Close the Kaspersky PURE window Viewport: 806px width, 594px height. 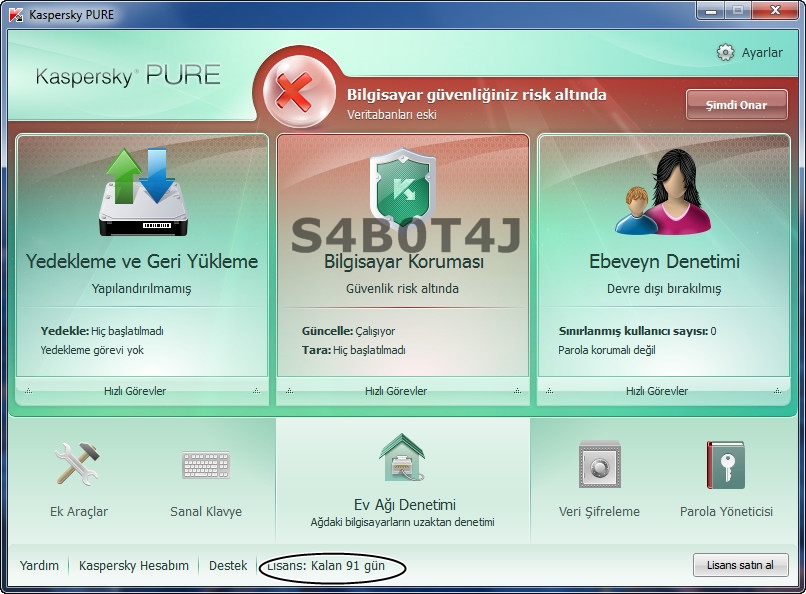[776, 11]
